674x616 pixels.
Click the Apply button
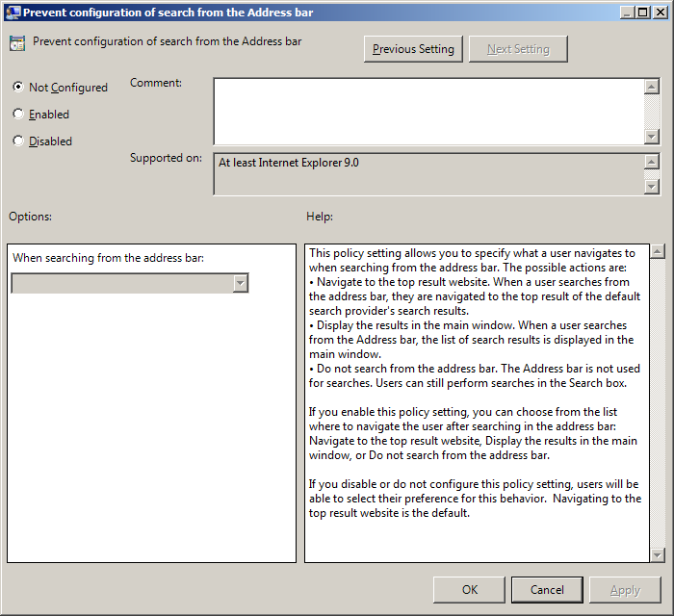pyautogui.click(x=625, y=589)
